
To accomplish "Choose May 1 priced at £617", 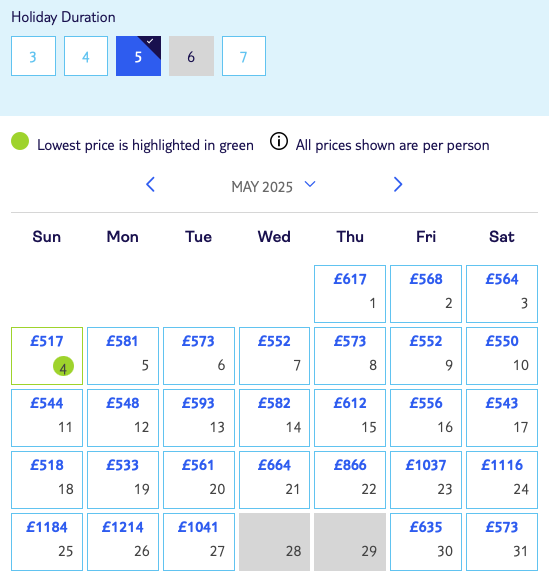I will [350, 294].
